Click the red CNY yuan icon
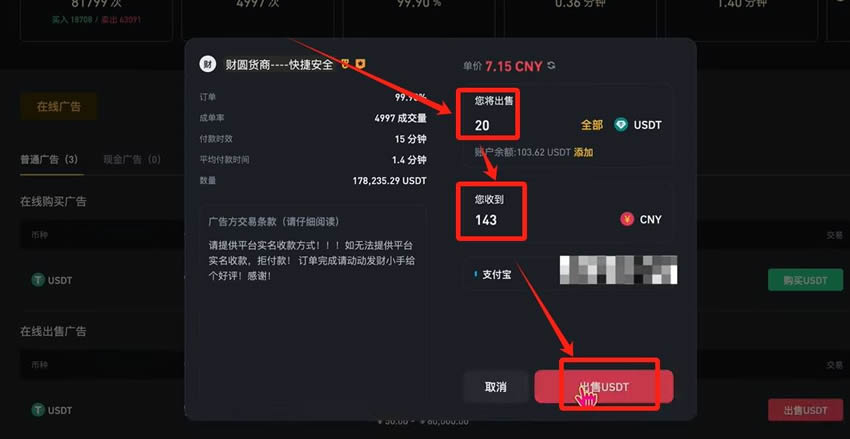 pos(627,220)
